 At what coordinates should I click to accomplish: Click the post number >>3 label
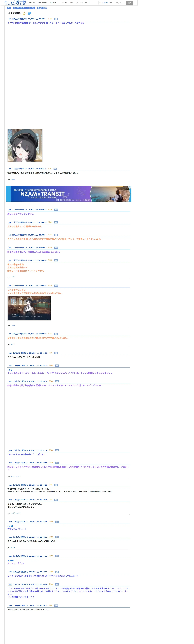click(10, 210)
